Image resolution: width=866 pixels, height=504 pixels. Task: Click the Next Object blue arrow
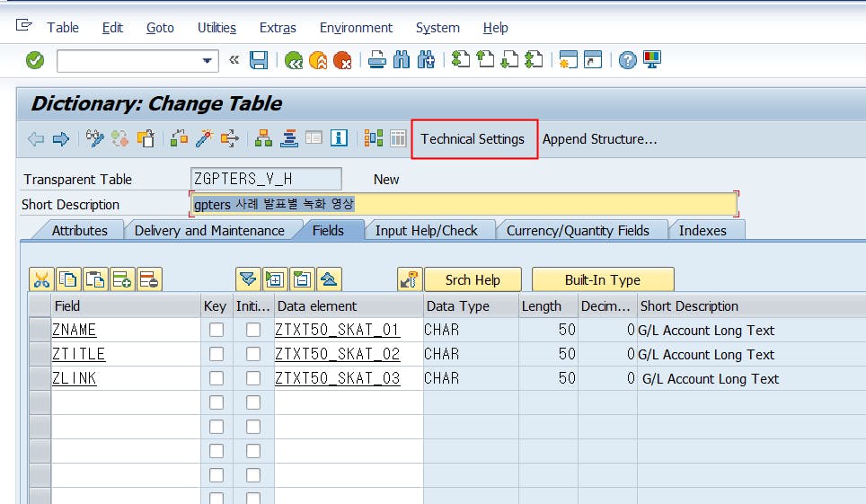[x=61, y=138]
